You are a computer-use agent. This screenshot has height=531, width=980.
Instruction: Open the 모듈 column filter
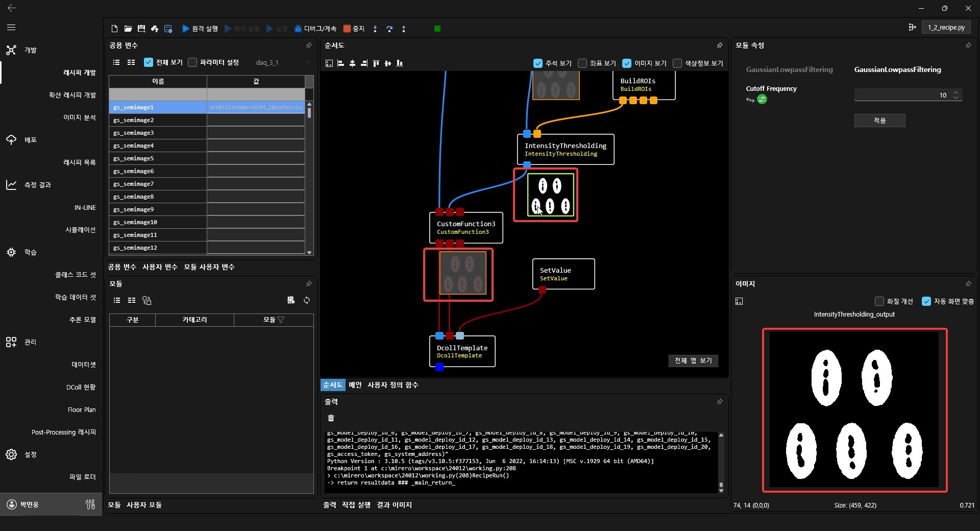click(281, 320)
